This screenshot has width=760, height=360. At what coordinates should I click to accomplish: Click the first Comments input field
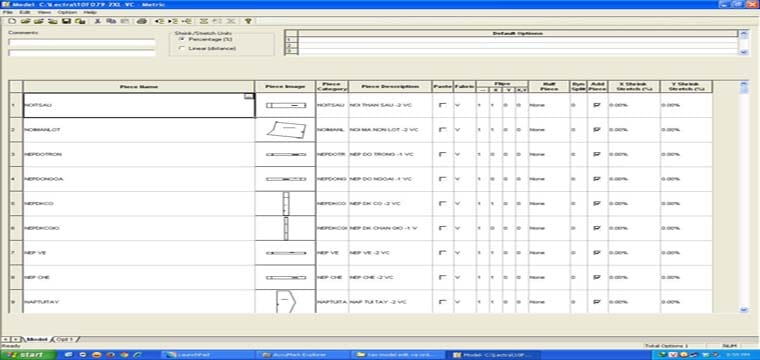(82, 43)
